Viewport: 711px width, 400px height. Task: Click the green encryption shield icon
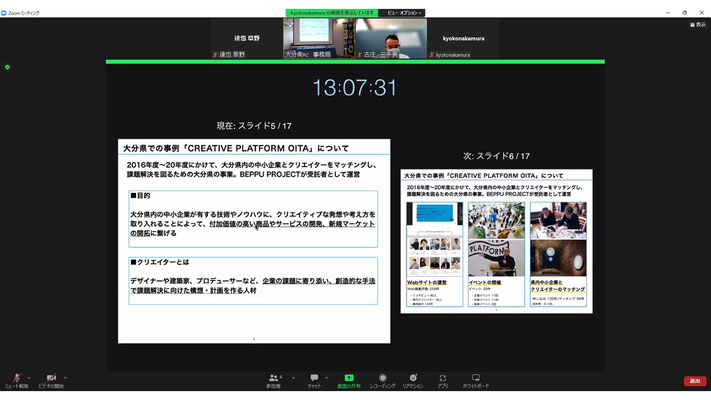[x=7, y=67]
